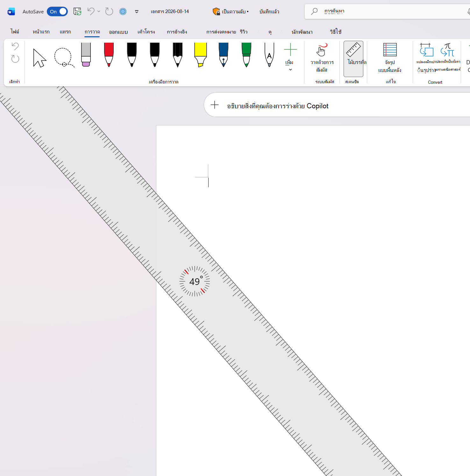Click the บันทึกแล้ว saved status
Viewport: 470px width, 476px height.
(x=269, y=11)
